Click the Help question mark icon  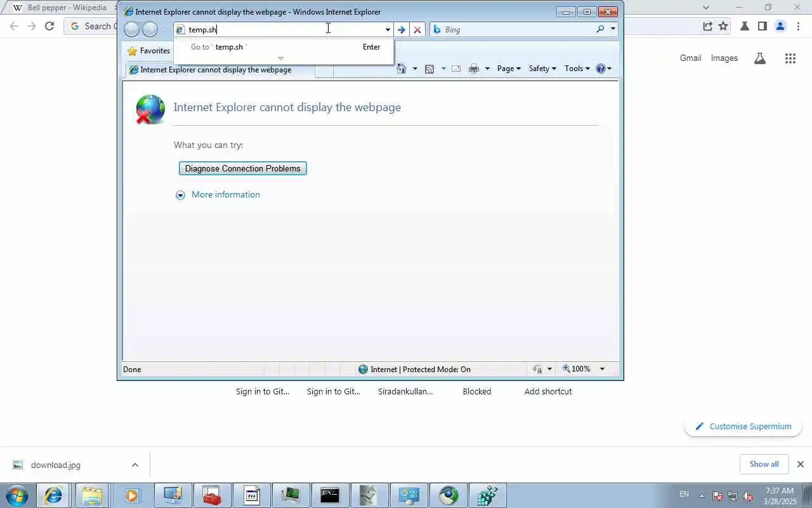pyautogui.click(x=601, y=69)
